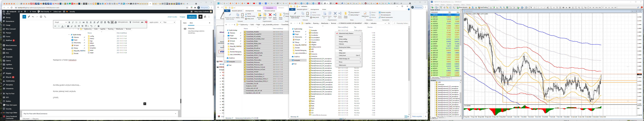644x121 pixels.
Task: Select the crosshair tool in MetaTrader toolbar
Action: click(535, 8)
